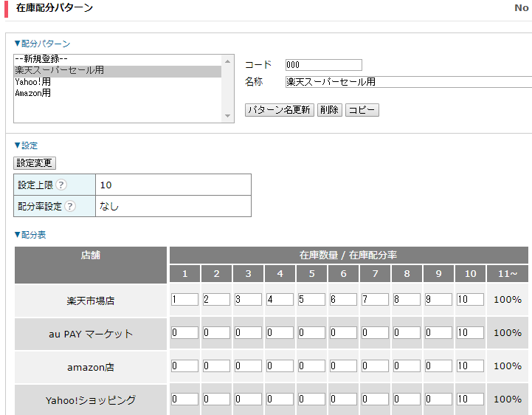Click au PAY マーケット store name cell
This screenshot has width=532, height=415.
[91, 334]
